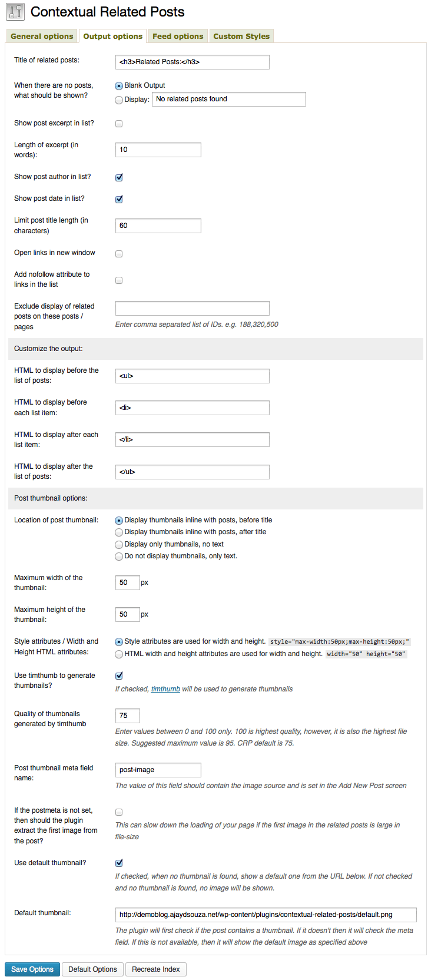
Task: Click the Default Options button
Action: click(x=92, y=969)
